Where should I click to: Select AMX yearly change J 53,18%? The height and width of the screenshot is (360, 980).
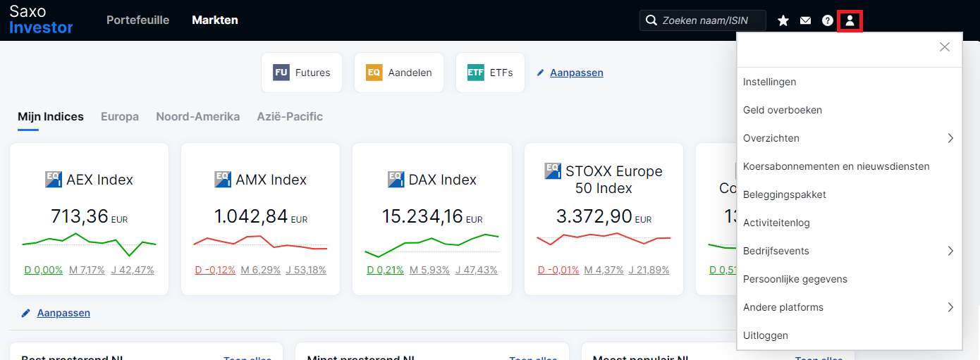[306, 270]
